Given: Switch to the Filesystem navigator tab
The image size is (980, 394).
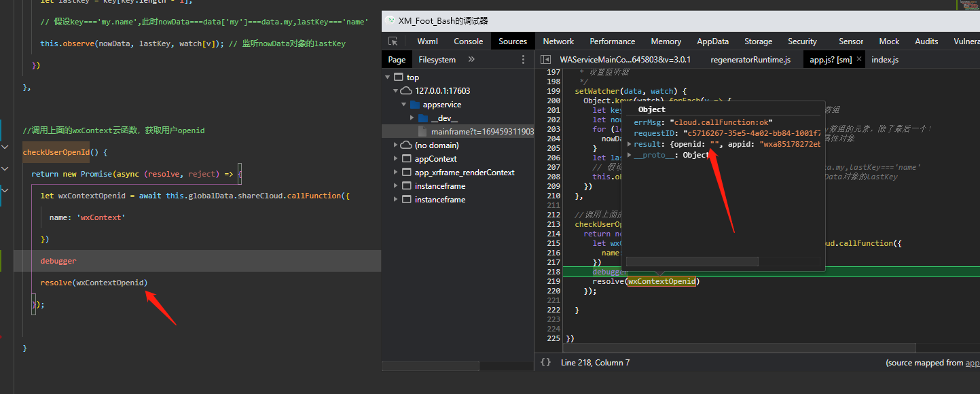Looking at the screenshot, I should point(437,60).
